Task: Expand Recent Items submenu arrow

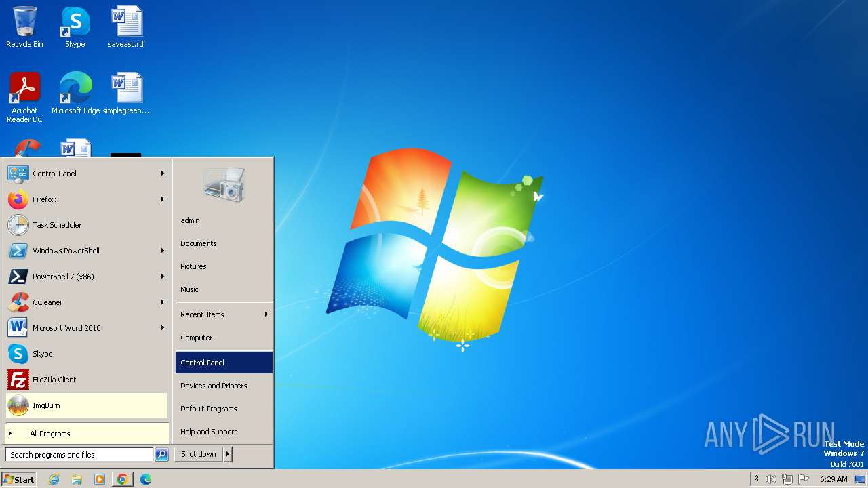Action: pyautogui.click(x=266, y=314)
